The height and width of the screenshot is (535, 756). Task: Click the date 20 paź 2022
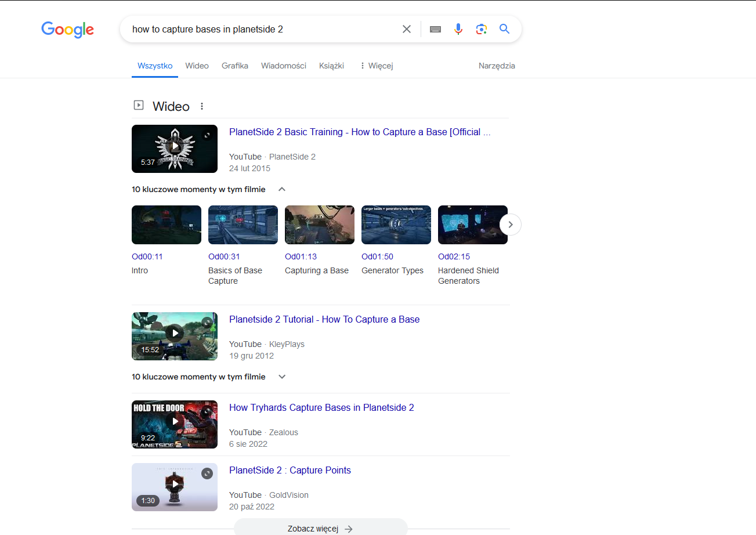pyautogui.click(x=252, y=507)
